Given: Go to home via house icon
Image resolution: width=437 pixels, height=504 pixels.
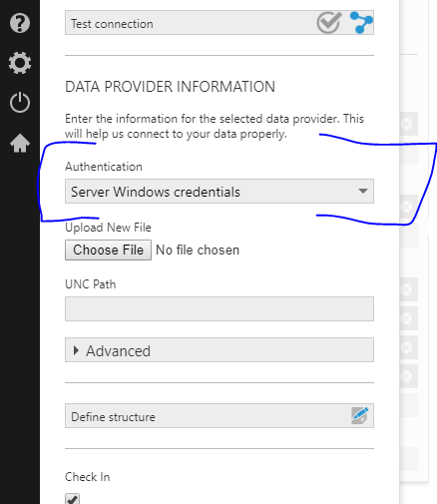Looking at the screenshot, I should pyautogui.click(x=20, y=143).
